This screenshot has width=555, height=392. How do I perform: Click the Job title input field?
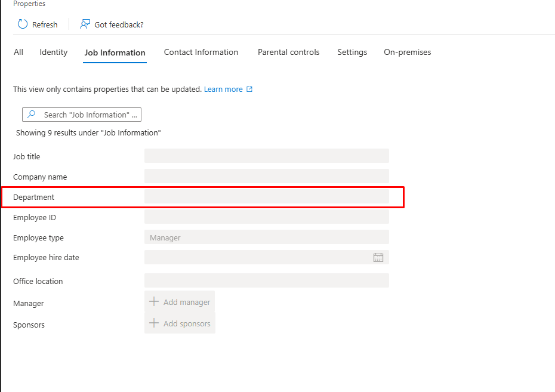pyautogui.click(x=267, y=156)
